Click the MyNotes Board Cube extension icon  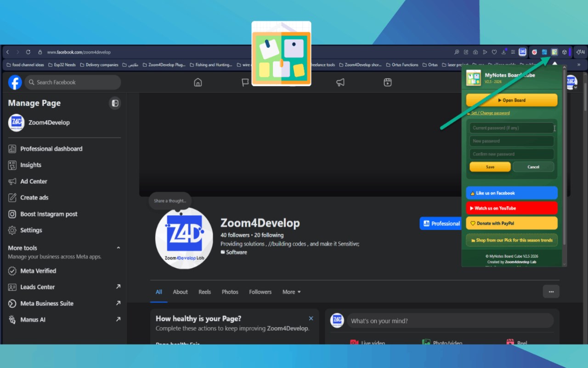(554, 52)
